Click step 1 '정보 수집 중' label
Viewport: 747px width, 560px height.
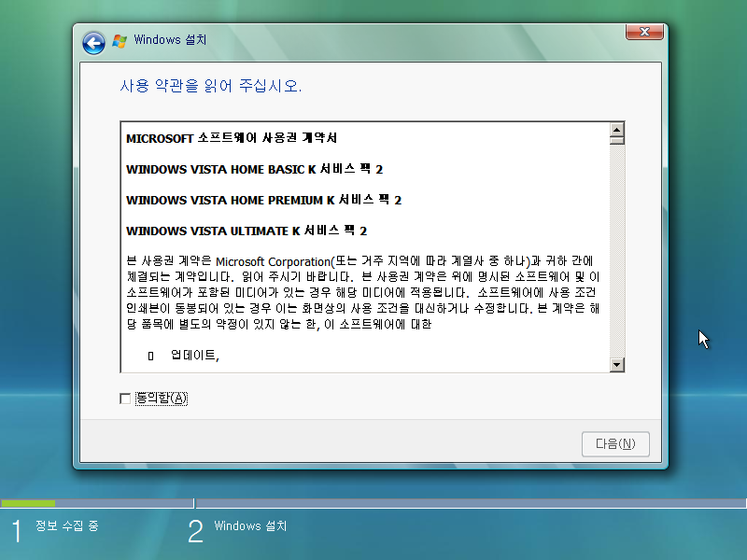(66, 525)
